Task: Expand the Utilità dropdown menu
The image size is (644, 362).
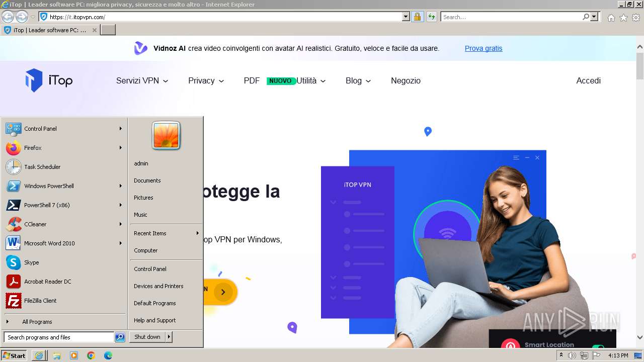Action: [x=311, y=80]
